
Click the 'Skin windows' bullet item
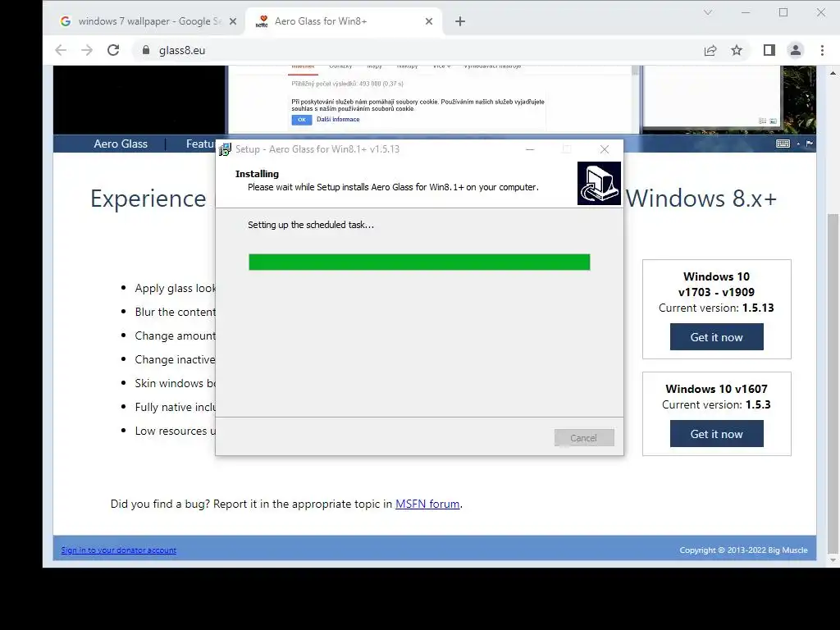pyautogui.click(x=176, y=384)
